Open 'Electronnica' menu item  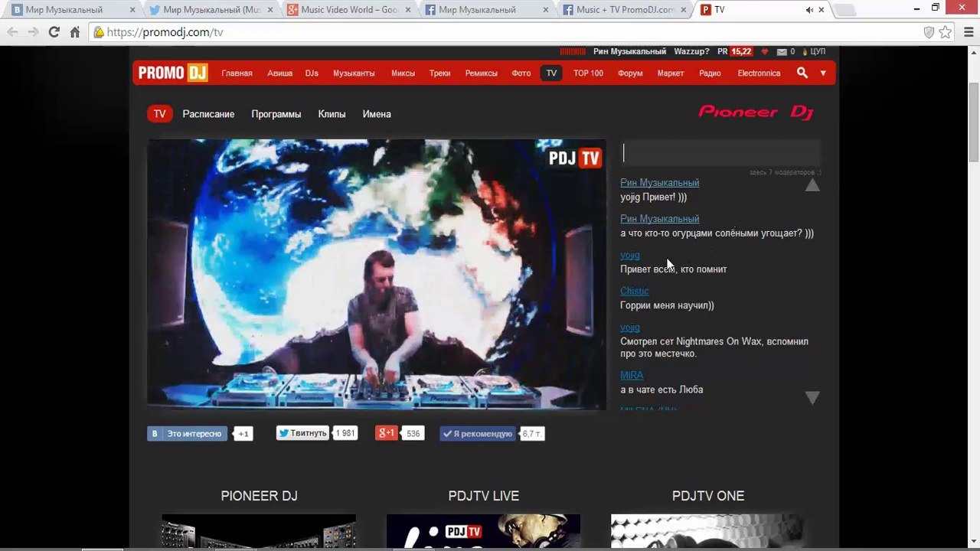point(759,73)
